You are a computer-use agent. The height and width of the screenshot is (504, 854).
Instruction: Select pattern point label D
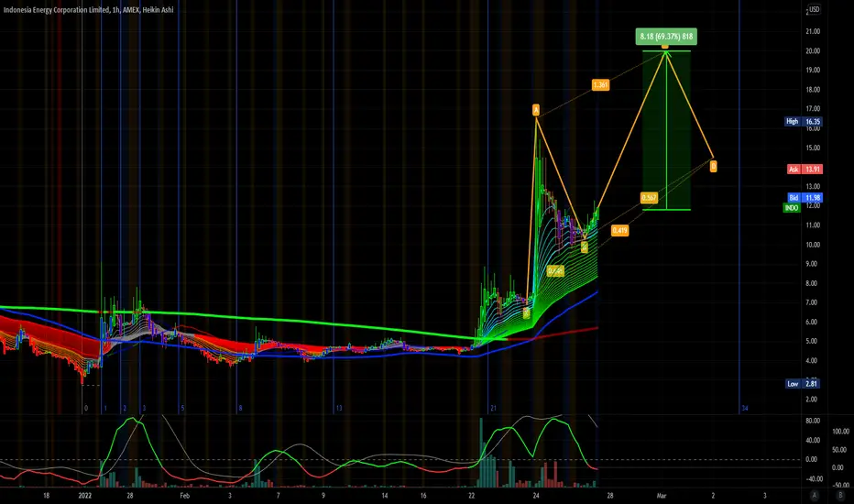point(713,166)
